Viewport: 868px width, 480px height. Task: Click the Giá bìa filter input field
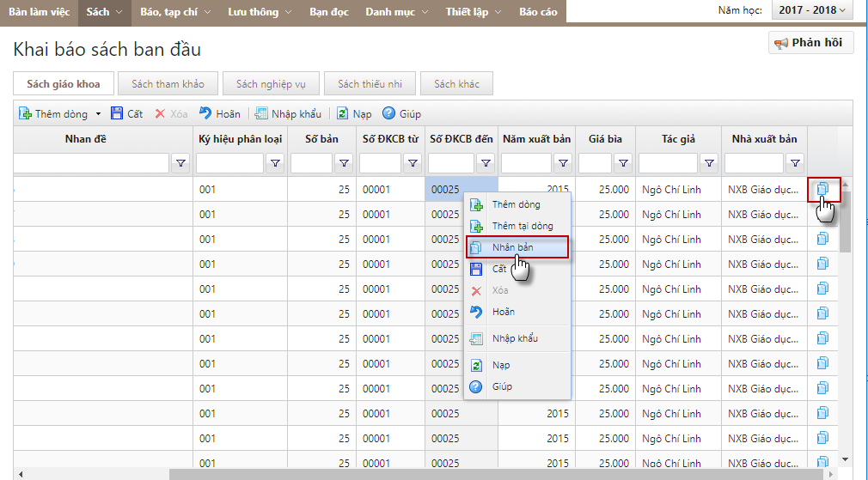[596, 163]
